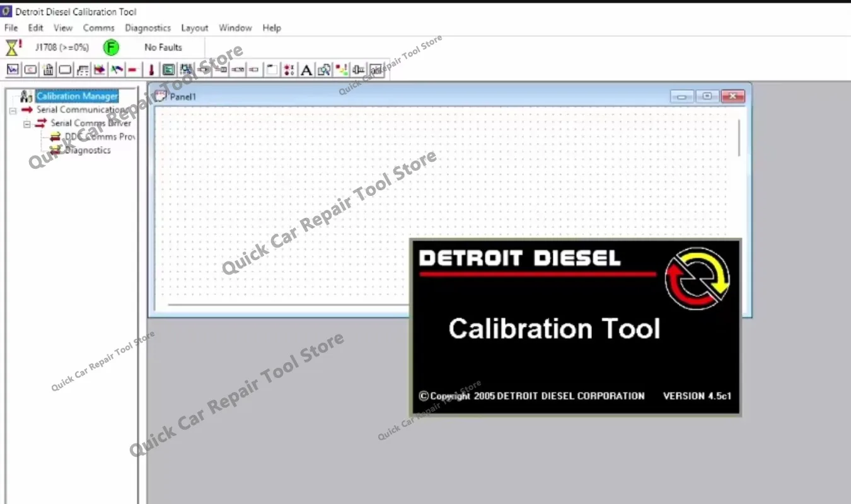Click the red arrow toolbar icon

100,69
